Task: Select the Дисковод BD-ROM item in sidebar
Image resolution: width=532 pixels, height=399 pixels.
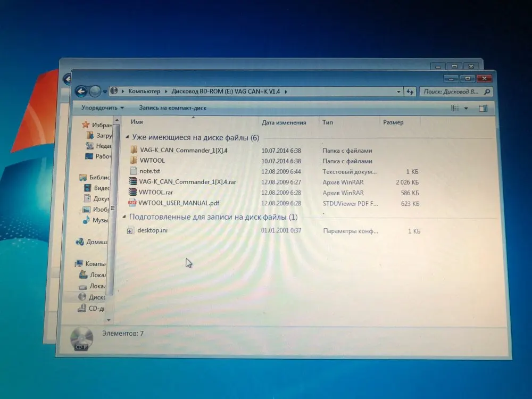Action: (x=92, y=297)
